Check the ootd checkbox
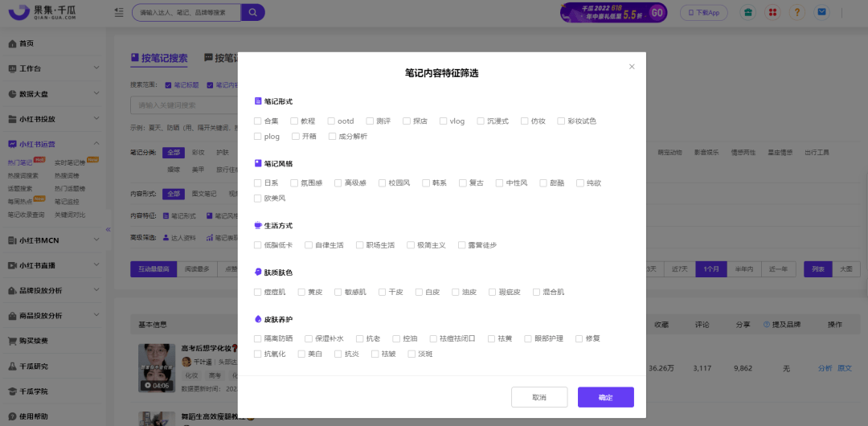Screen dimensions: 868x426 pos(331,121)
